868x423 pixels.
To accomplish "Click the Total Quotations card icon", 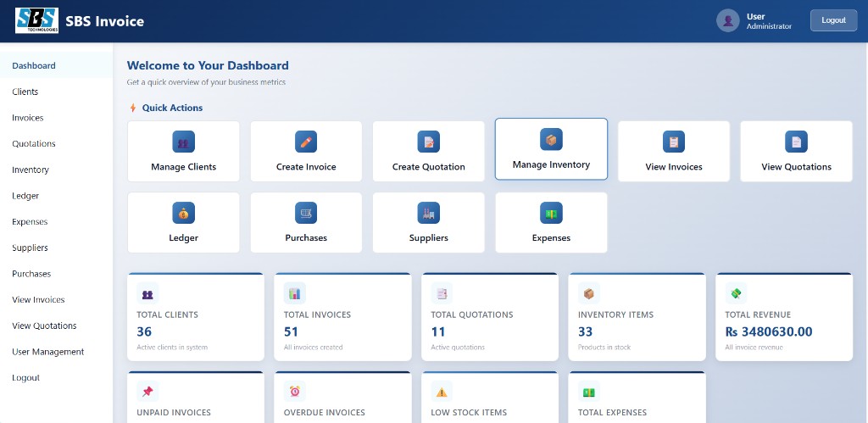I will point(442,293).
